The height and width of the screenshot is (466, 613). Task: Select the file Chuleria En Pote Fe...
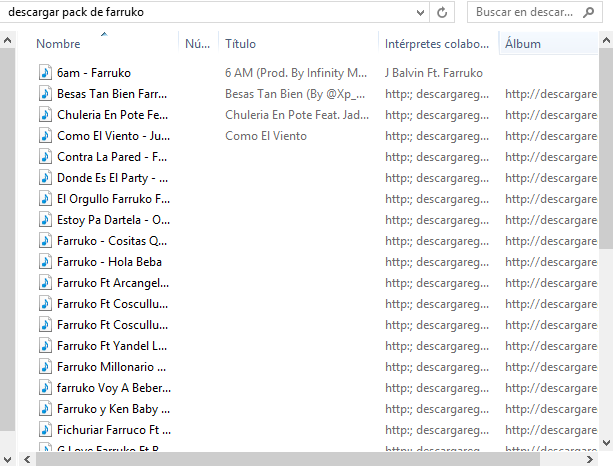coord(112,115)
